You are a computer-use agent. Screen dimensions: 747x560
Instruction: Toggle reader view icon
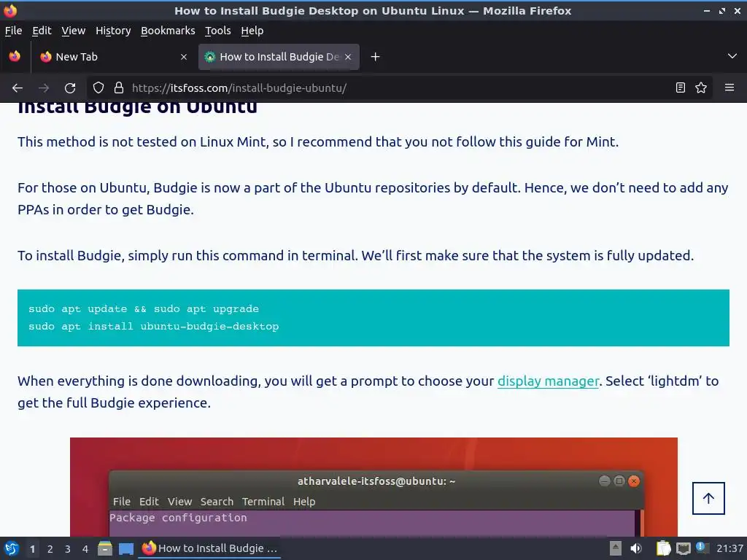(x=681, y=87)
